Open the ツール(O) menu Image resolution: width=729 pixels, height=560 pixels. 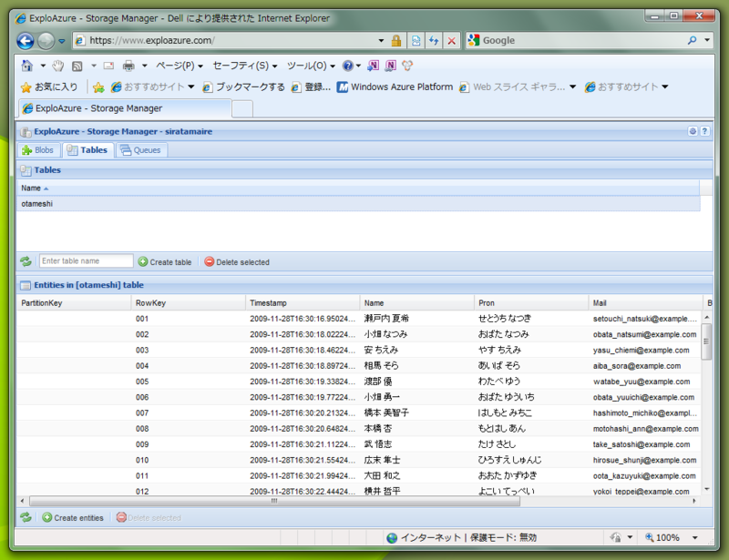pos(311,66)
